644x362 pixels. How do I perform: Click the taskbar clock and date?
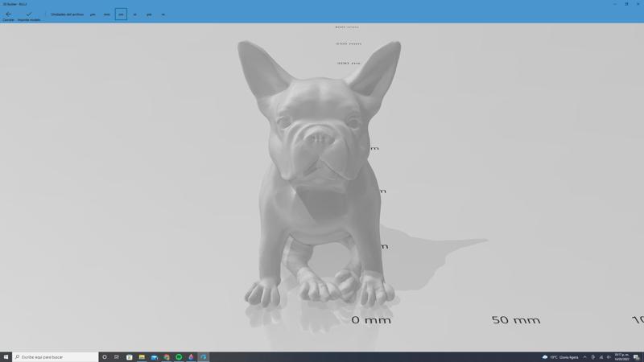pyautogui.click(x=621, y=357)
